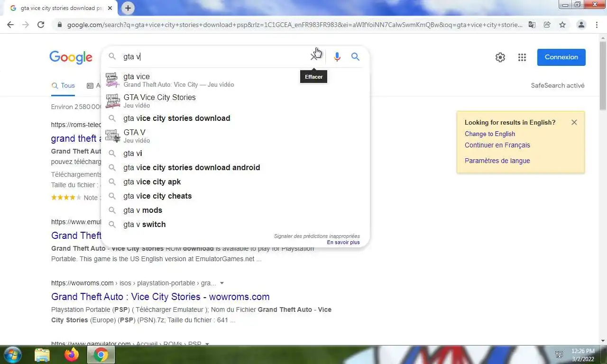This screenshot has height=364, width=607.
Task: Reload the page
Action: pos(41,25)
